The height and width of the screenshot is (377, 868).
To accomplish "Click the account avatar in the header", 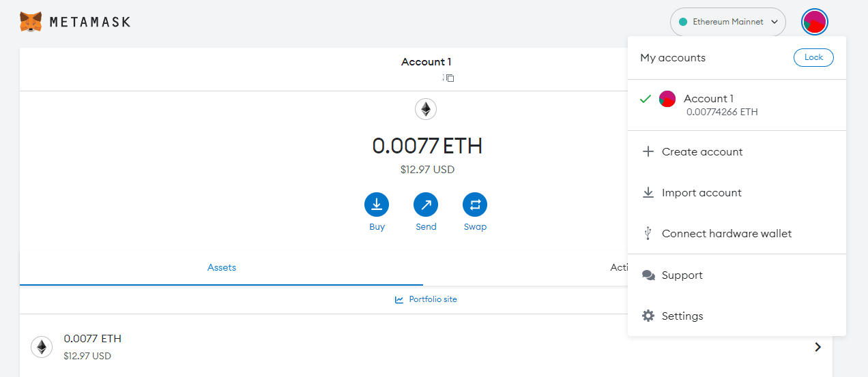I will tap(815, 22).
